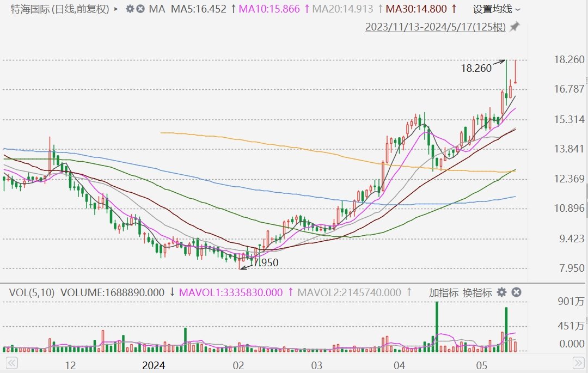
Task: Select the 2024 year marker on timeline
Action: [x=154, y=365]
